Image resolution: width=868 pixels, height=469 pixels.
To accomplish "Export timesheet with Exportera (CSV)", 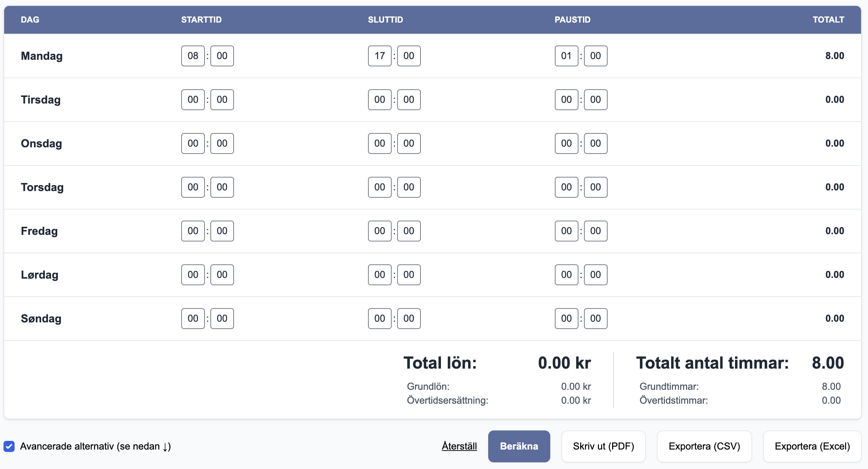I will click(704, 446).
